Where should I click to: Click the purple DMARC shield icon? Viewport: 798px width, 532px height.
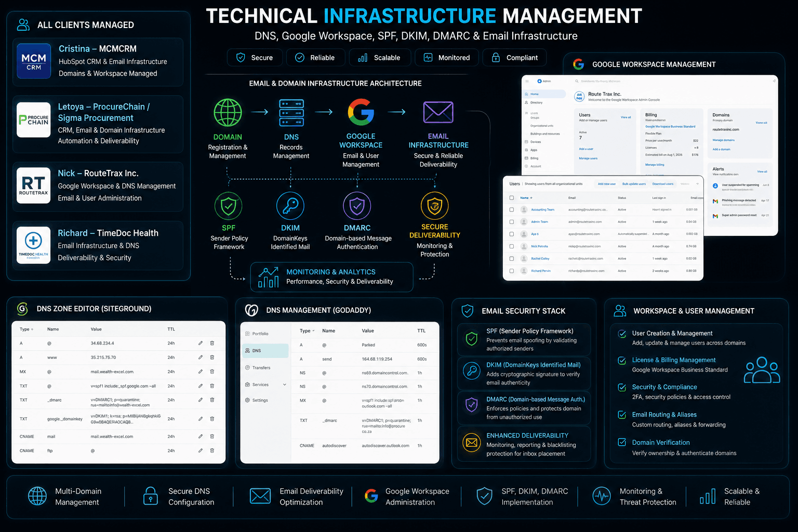(357, 206)
